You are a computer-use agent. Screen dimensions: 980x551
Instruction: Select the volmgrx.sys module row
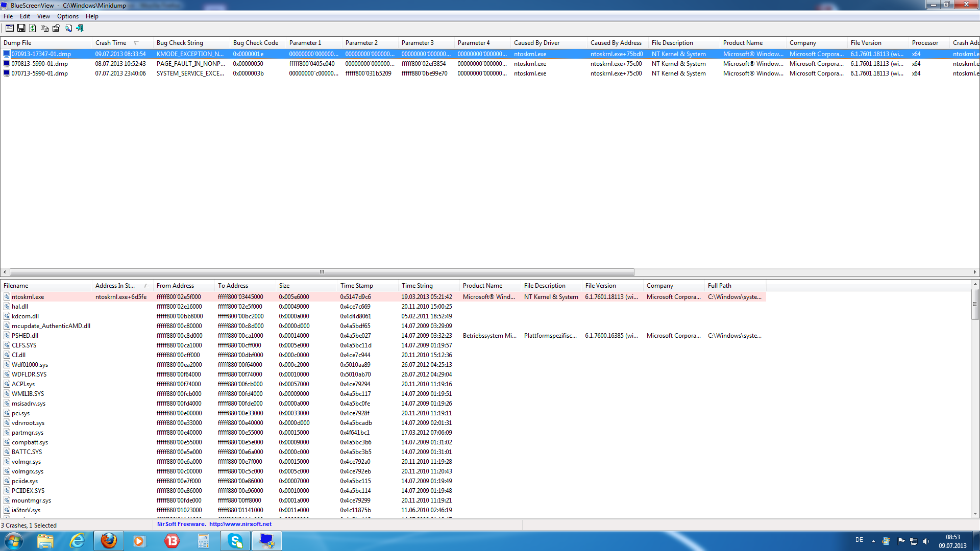(x=383, y=471)
